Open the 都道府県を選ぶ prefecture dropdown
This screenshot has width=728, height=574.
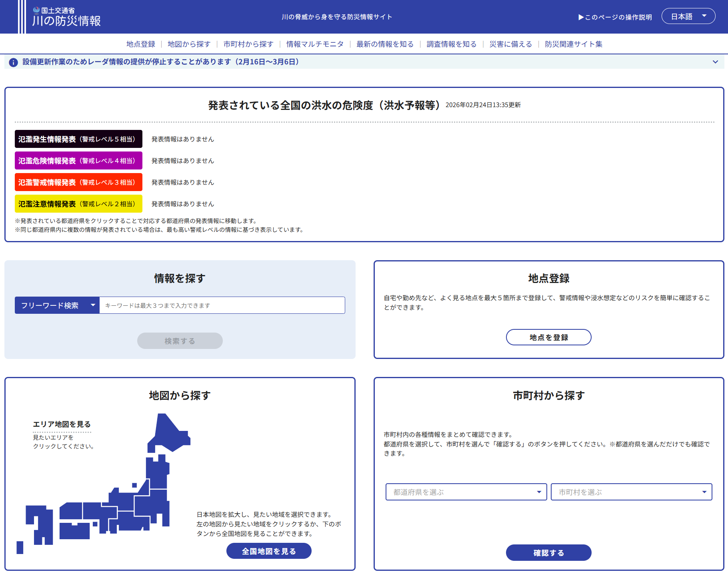(x=466, y=492)
